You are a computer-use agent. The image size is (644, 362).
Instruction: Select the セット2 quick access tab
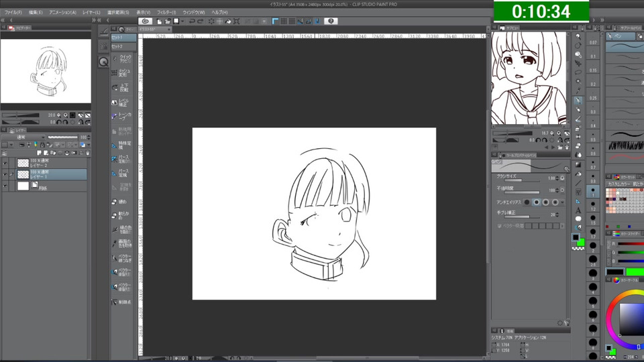pyautogui.click(x=123, y=46)
